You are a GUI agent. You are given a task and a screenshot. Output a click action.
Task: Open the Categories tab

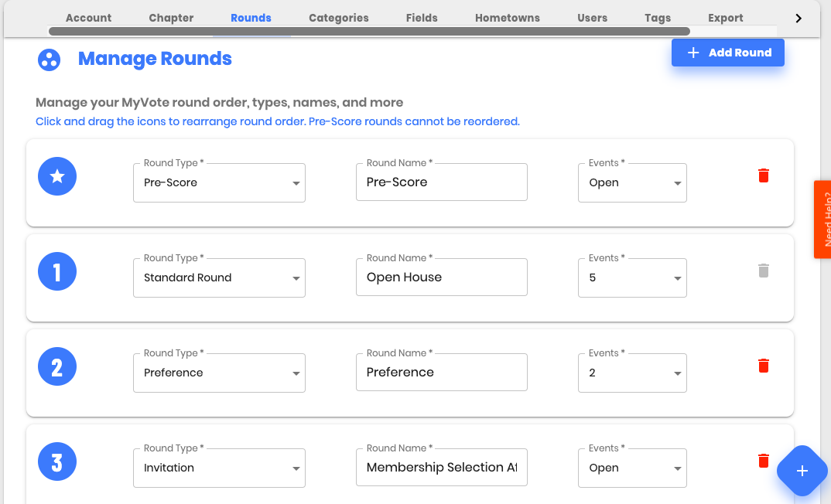click(339, 18)
